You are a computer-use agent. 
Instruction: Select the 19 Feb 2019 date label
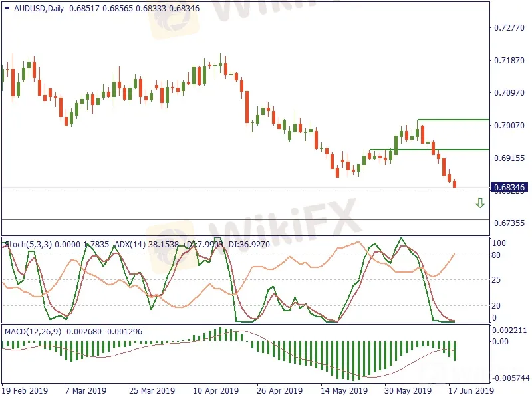pyautogui.click(x=24, y=390)
